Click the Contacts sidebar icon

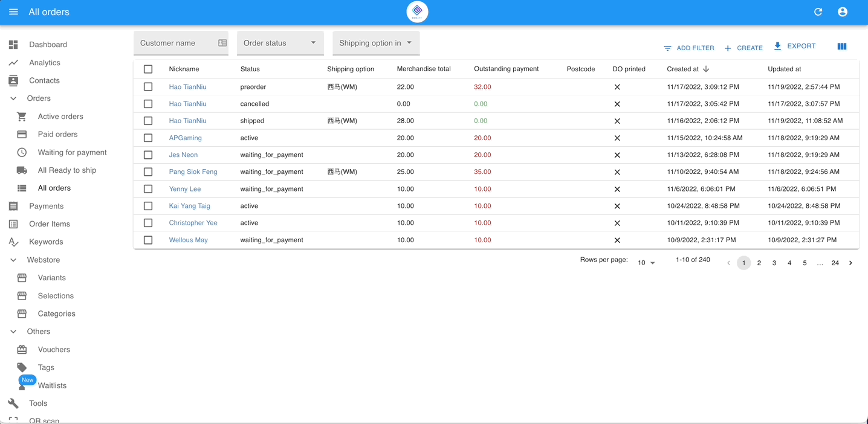point(13,80)
